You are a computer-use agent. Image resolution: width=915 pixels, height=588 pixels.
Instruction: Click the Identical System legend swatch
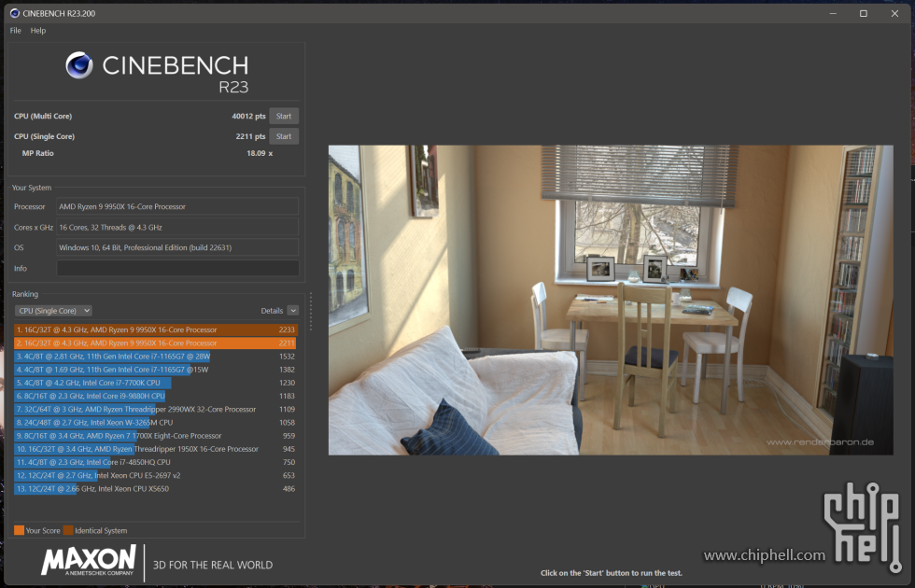pos(68,530)
